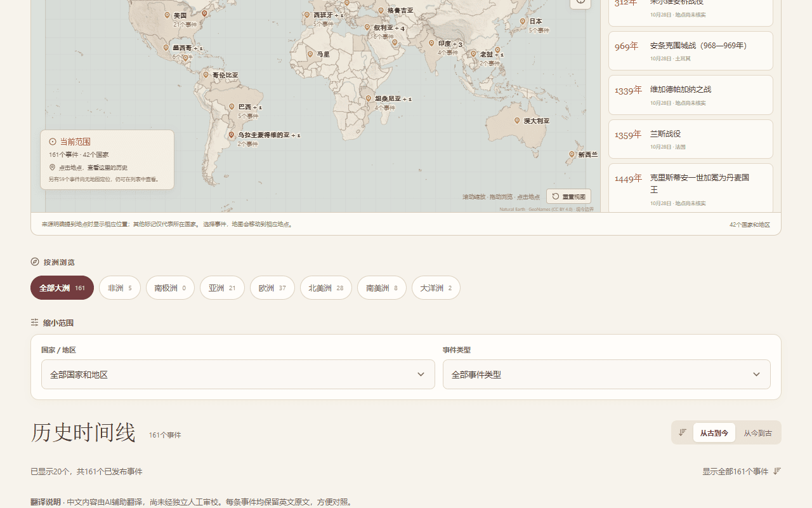Filter events by 南极洲

(170, 288)
